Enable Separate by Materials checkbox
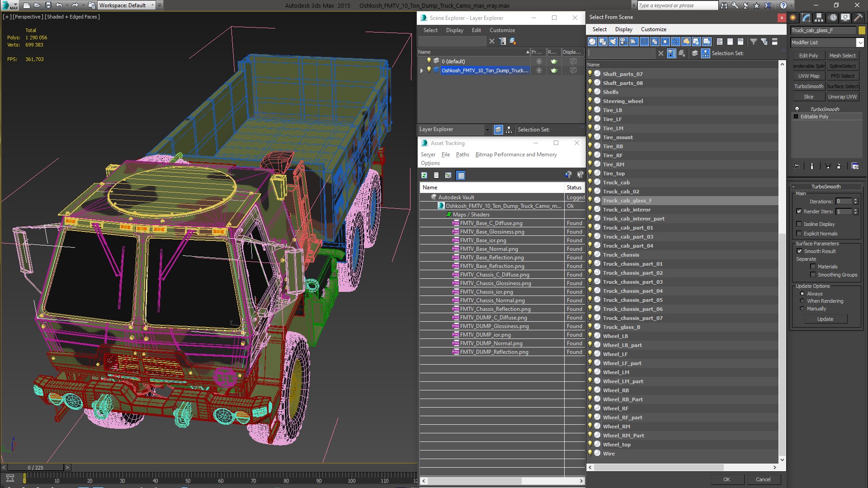 pyautogui.click(x=813, y=267)
